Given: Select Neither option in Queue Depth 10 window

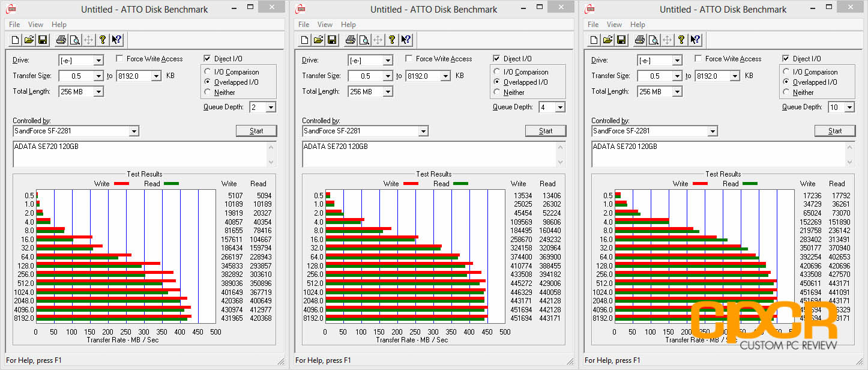Looking at the screenshot, I should click(787, 92).
